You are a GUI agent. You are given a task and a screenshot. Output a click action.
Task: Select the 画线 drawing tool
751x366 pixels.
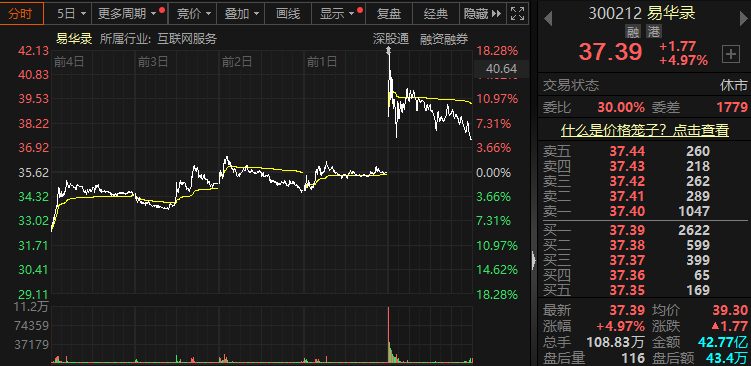coord(288,13)
